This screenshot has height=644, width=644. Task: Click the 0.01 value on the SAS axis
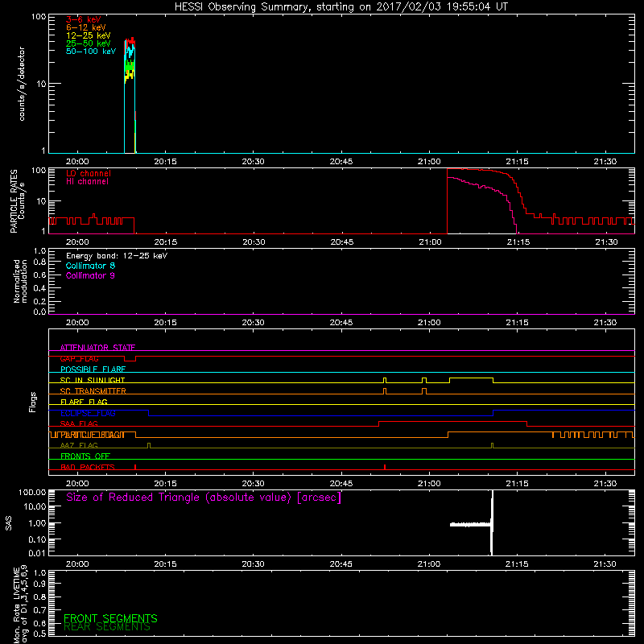pyautogui.click(x=37, y=553)
